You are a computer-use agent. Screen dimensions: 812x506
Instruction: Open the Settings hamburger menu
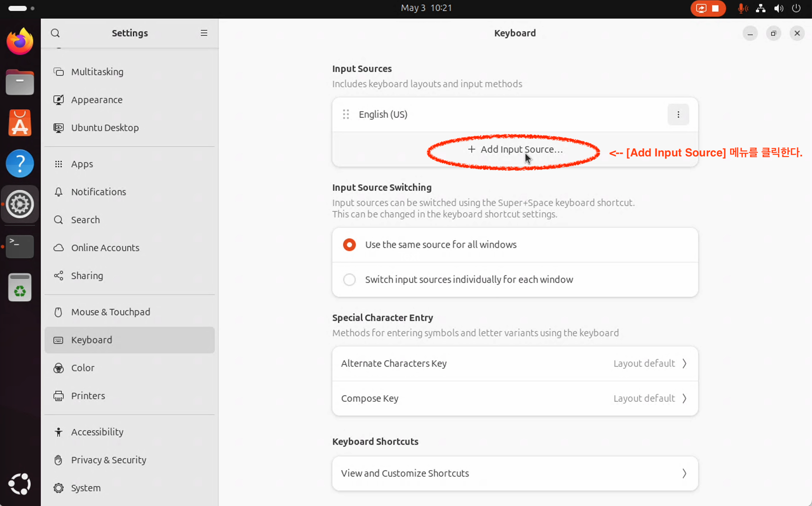204,33
